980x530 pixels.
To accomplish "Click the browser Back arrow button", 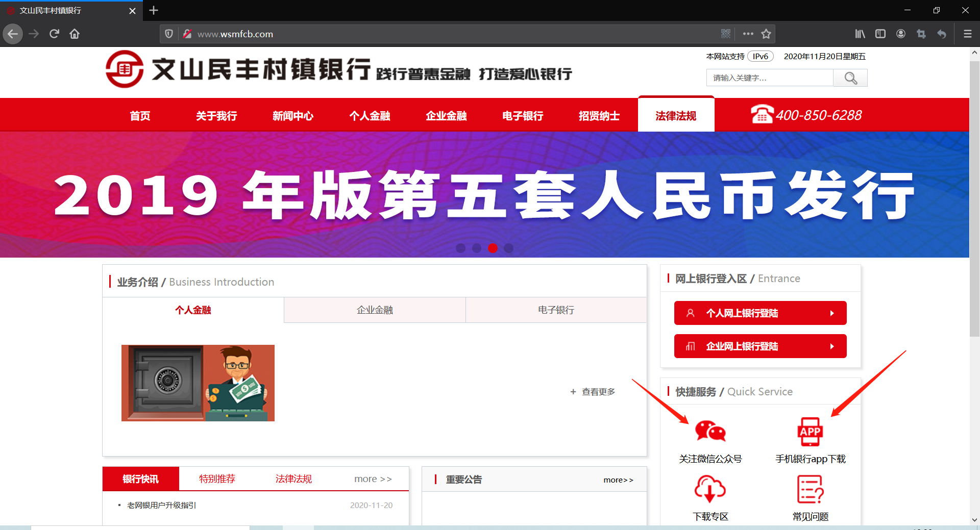I will [13, 34].
